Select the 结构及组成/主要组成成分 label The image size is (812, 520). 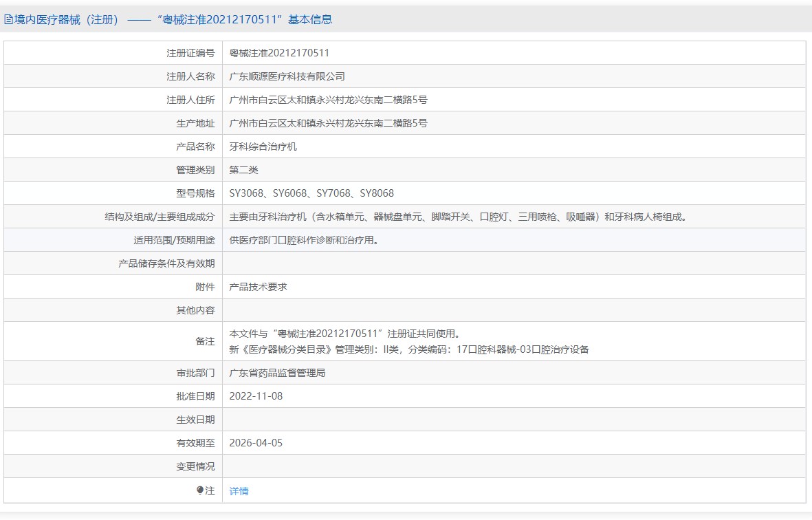[160, 217]
